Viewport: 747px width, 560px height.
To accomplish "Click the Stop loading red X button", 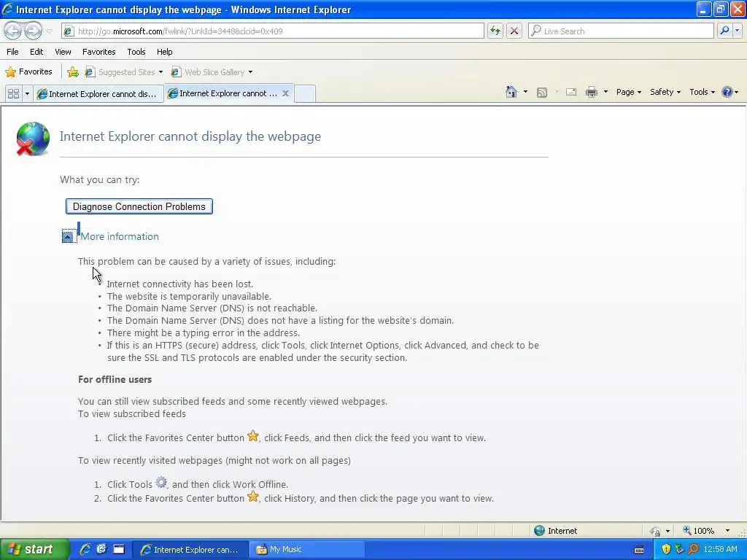I will click(514, 31).
